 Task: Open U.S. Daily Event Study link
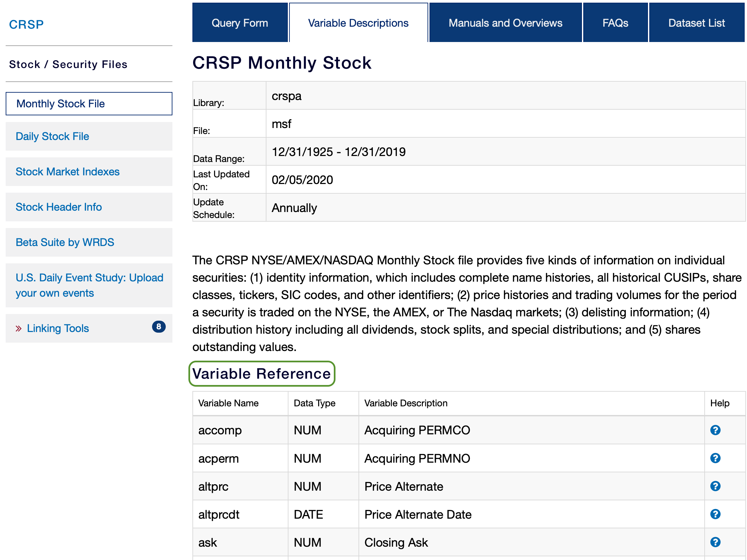point(89,285)
